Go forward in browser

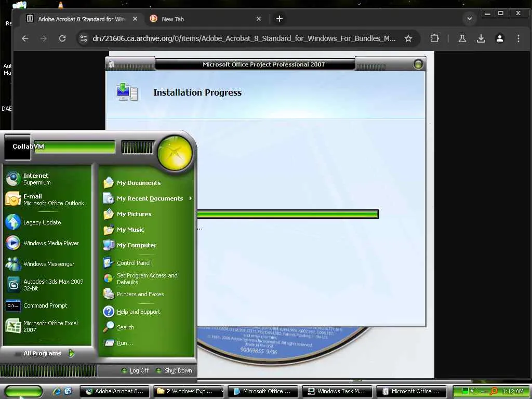[44, 38]
